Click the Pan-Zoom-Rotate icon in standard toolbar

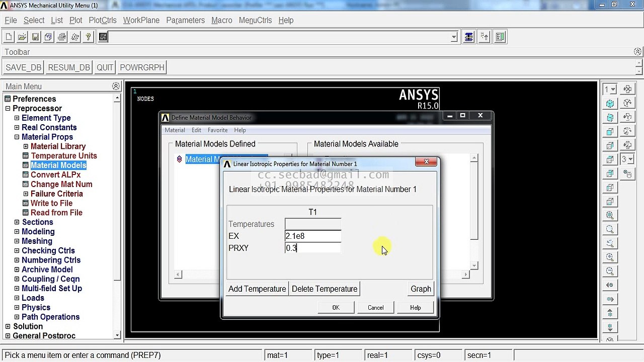point(48,37)
